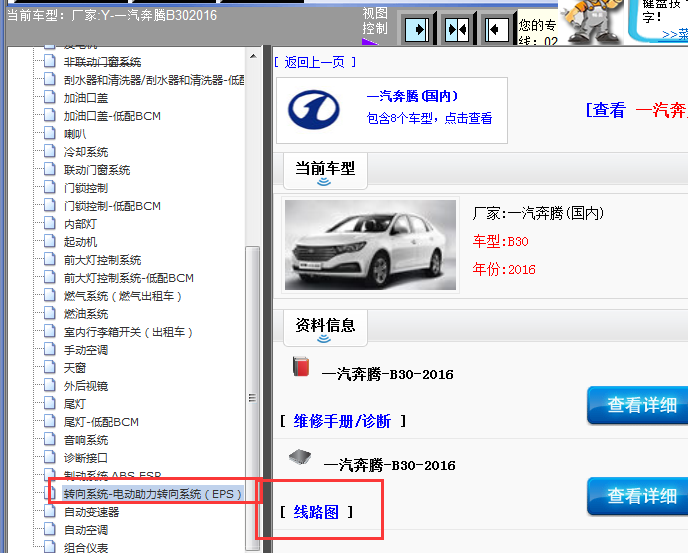Click the B30 car photo thumbnail
This screenshot has width=688, height=553.
tap(370, 245)
